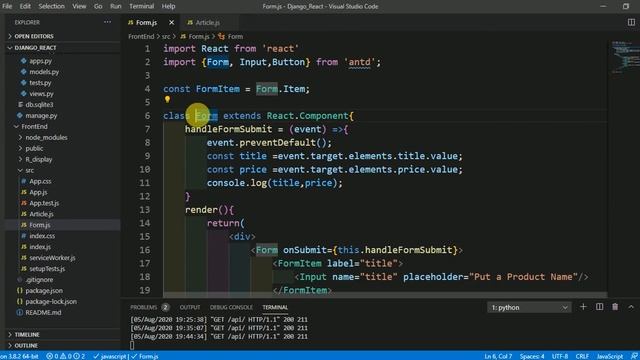The height and width of the screenshot is (360, 640).
Task: Open the Terminal menu
Action: pyautogui.click(x=141, y=6)
